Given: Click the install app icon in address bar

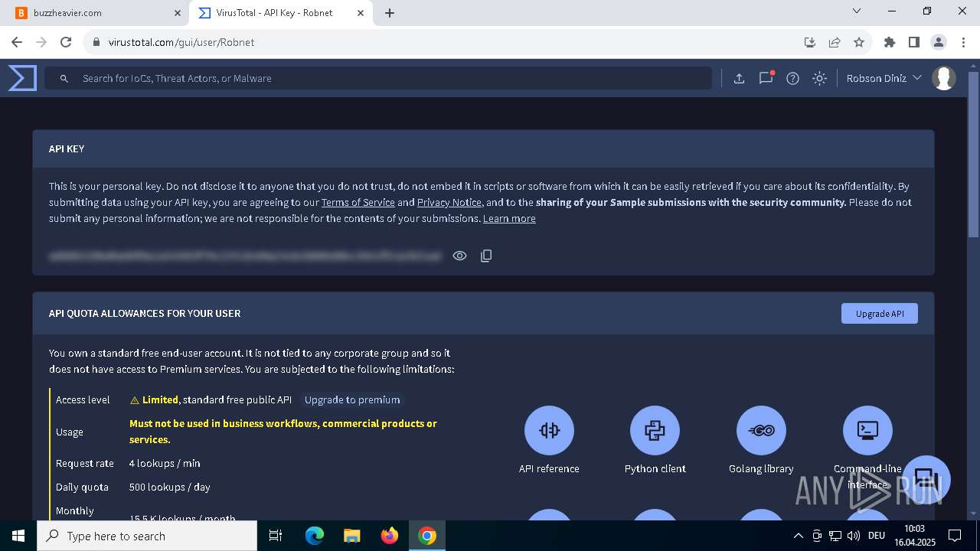Looking at the screenshot, I should pos(809,42).
